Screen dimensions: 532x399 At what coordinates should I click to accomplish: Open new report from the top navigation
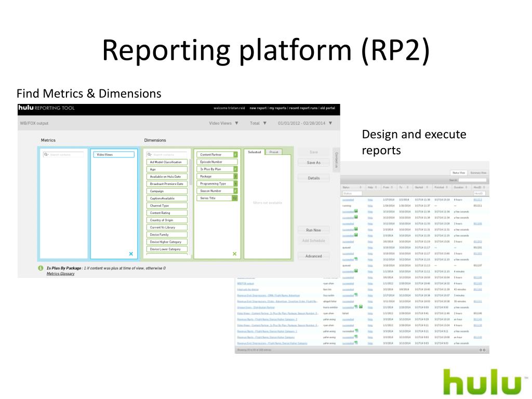tap(258, 108)
